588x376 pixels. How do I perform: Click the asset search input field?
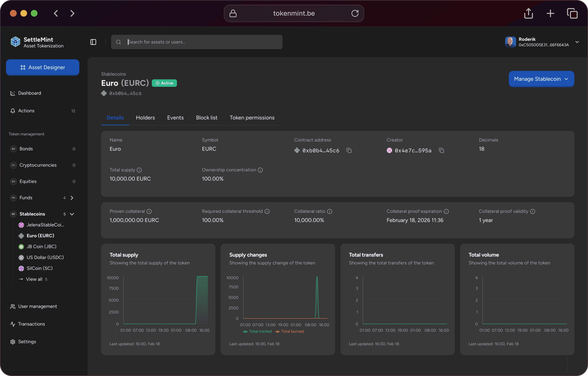click(197, 42)
